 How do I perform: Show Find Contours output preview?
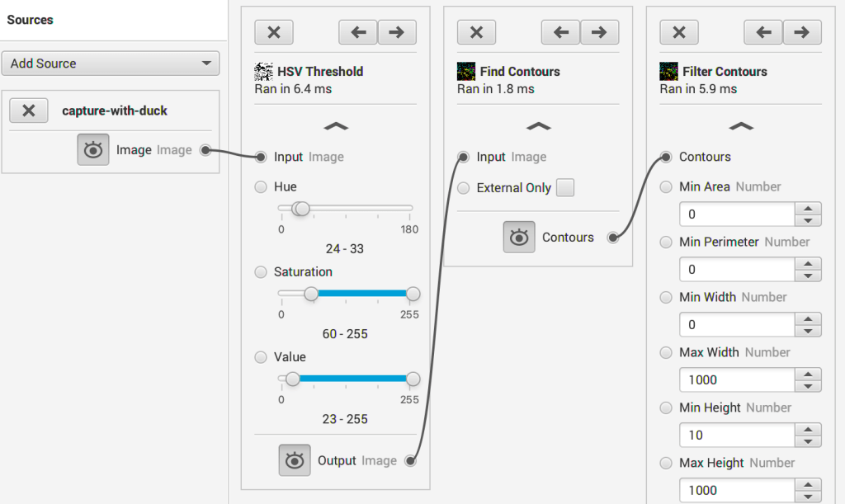click(518, 238)
